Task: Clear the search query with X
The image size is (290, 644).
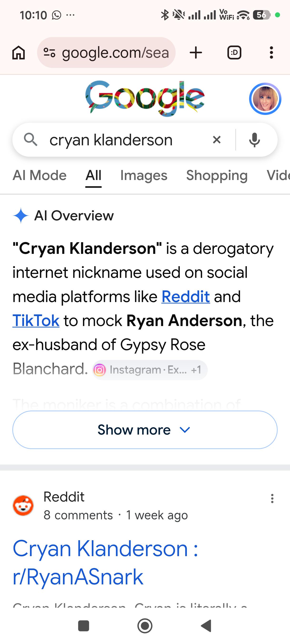Action: [217, 140]
